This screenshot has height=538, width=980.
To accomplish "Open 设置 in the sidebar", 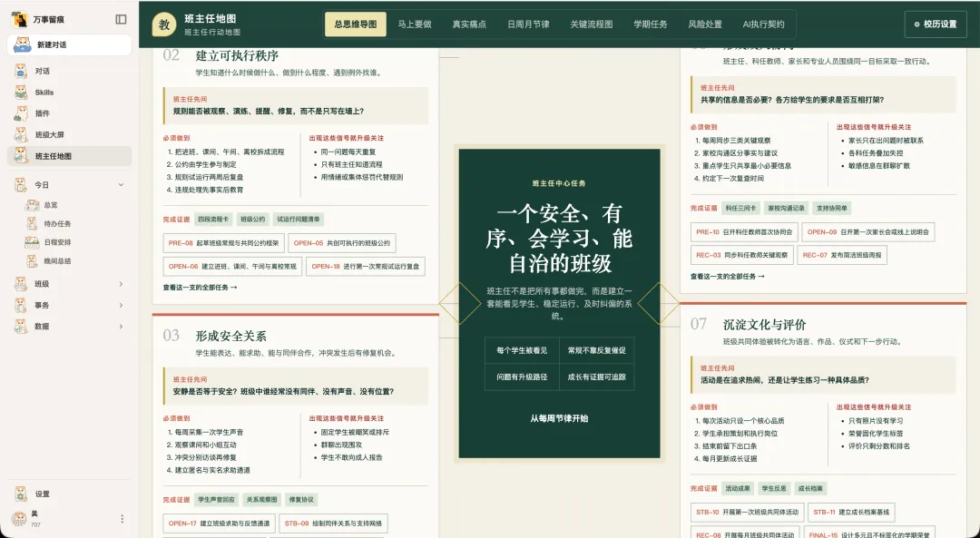I will (69, 494).
